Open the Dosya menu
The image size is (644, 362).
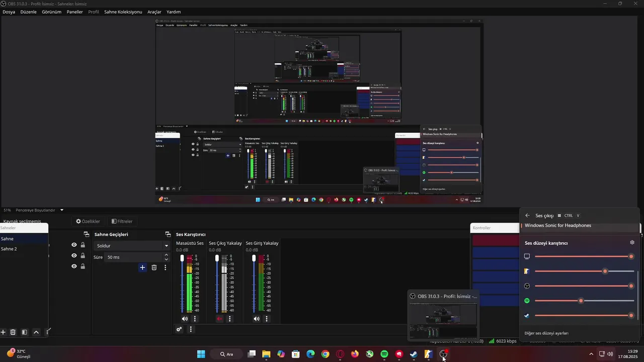[x=9, y=12]
